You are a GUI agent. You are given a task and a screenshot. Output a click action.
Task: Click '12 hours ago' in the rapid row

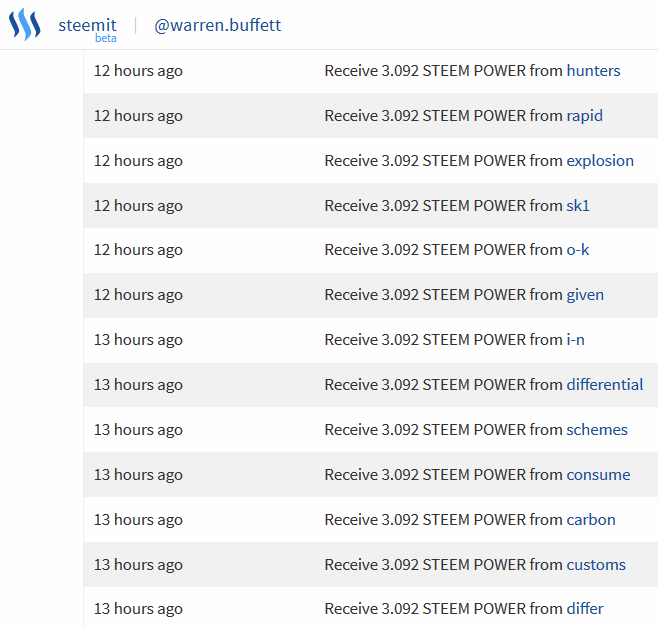click(x=138, y=116)
